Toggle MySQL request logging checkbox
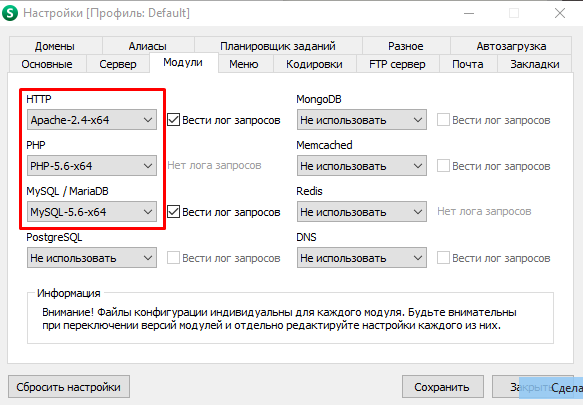Screen dimensions: 583x405 coord(174,212)
